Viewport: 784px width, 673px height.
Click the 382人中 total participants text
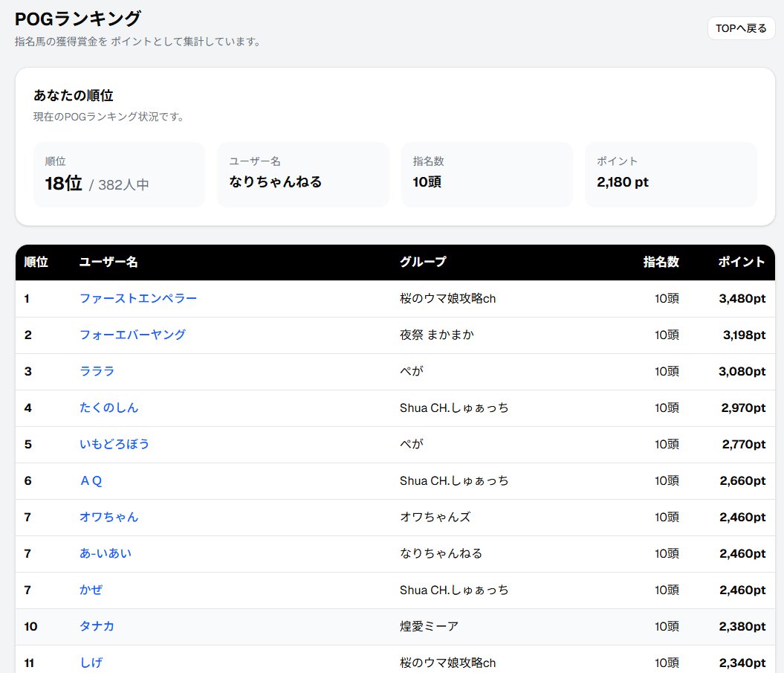[123, 184]
